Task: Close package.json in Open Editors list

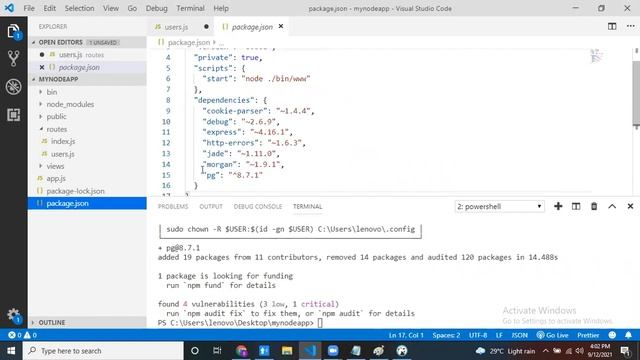Action: (x=42, y=67)
